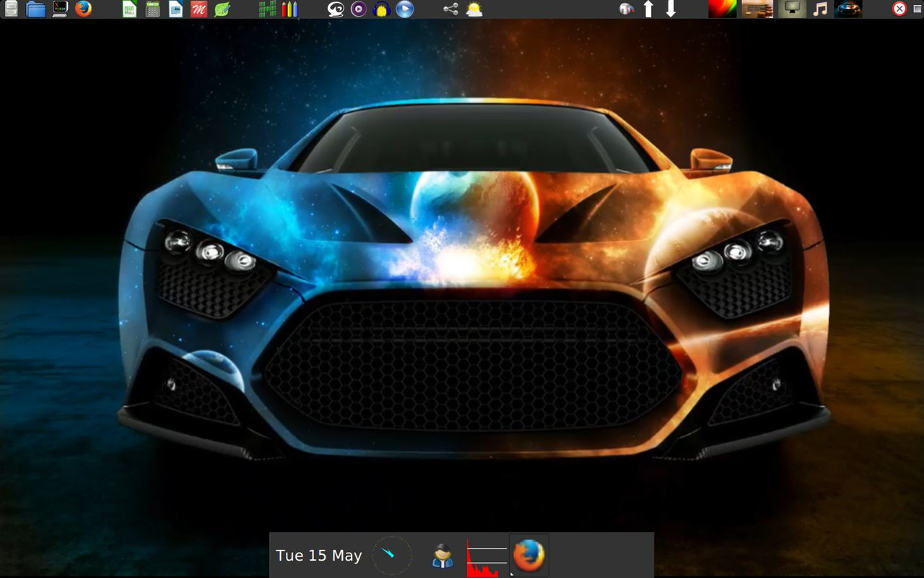
Task: Select the car wallpaper thumbnail
Action: (848, 9)
